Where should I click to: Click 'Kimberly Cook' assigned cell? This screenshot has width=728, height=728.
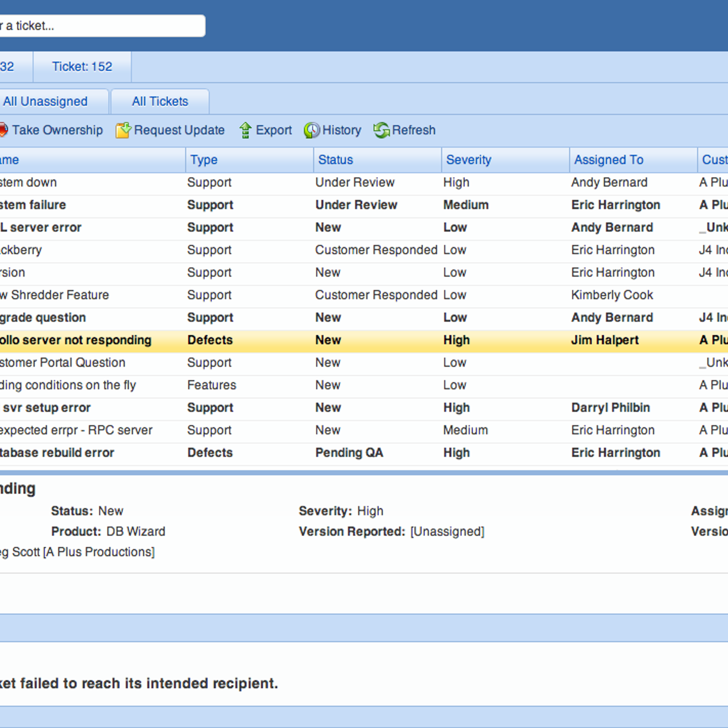[612, 295]
